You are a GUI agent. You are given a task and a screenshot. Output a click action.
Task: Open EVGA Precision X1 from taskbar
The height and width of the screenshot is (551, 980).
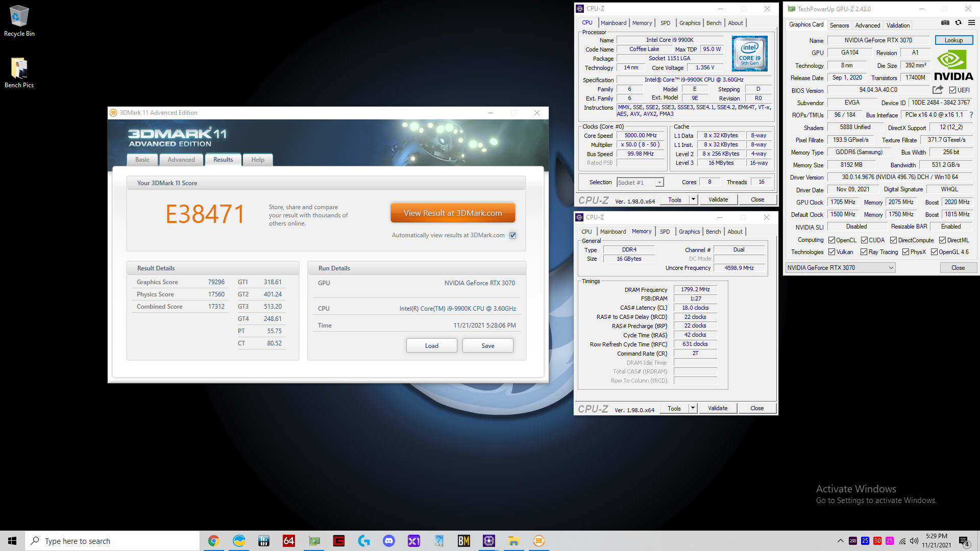pyautogui.click(x=413, y=541)
